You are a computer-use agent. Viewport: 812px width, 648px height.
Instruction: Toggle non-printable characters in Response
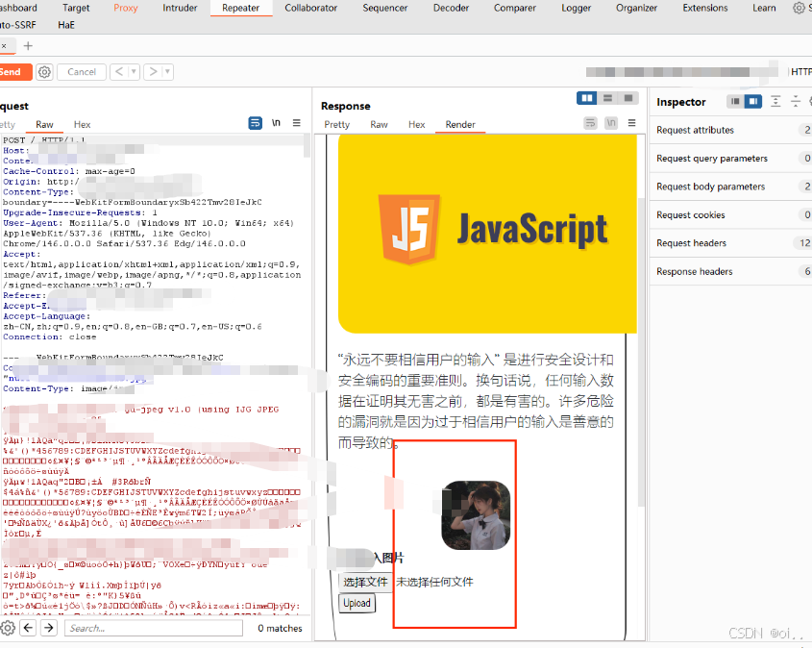pyautogui.click(x=611, y=123)
